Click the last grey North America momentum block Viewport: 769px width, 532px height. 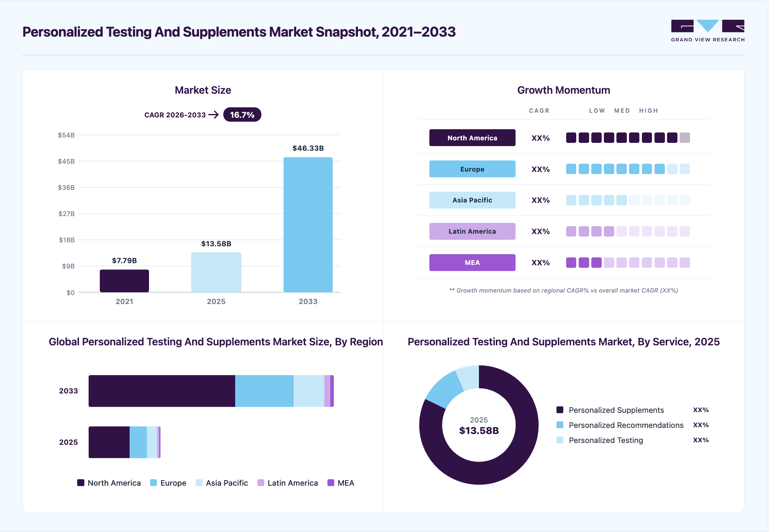[x=685, y=138]
